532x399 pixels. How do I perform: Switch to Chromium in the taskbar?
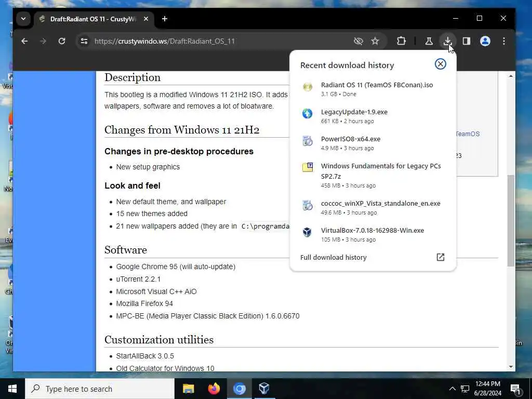tap(239, 389)
